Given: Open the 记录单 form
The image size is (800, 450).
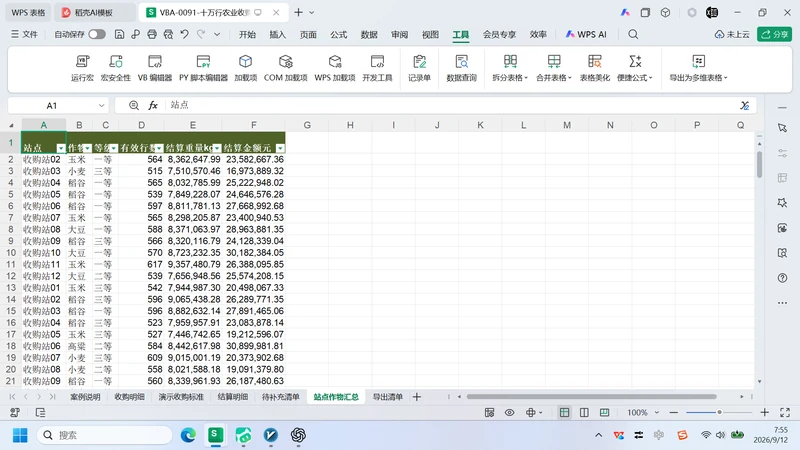Looking at the screenshot, I should (x=419, y=68).
